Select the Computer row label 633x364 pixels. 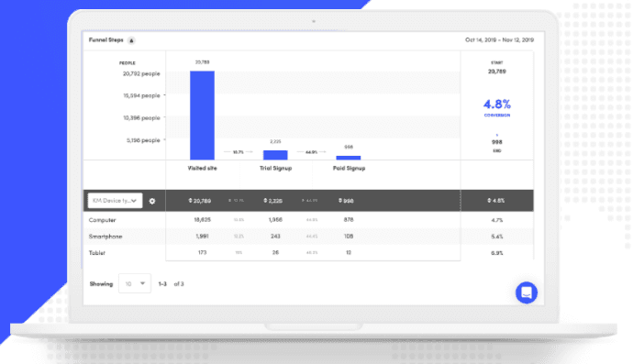[x=102, y=220]
